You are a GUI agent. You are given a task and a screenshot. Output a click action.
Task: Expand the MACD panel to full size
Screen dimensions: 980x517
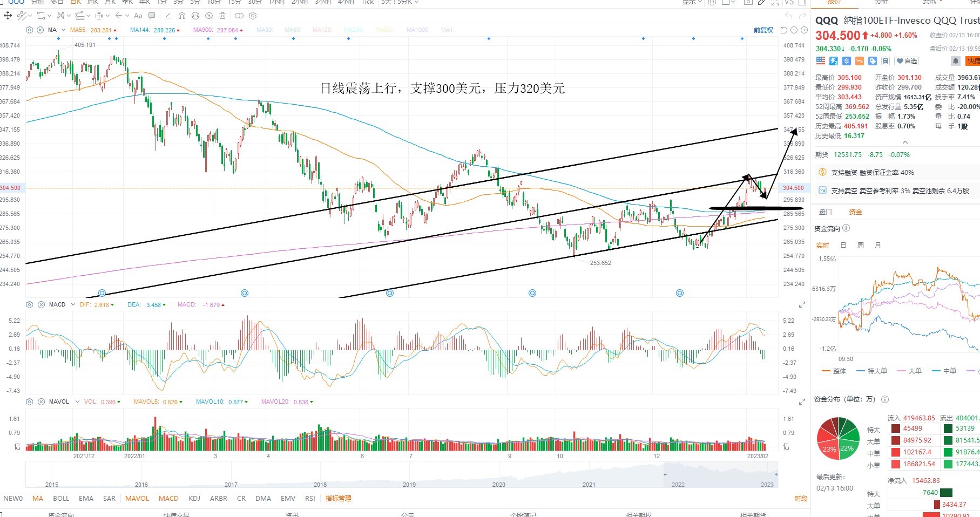[x=802, y=305]
